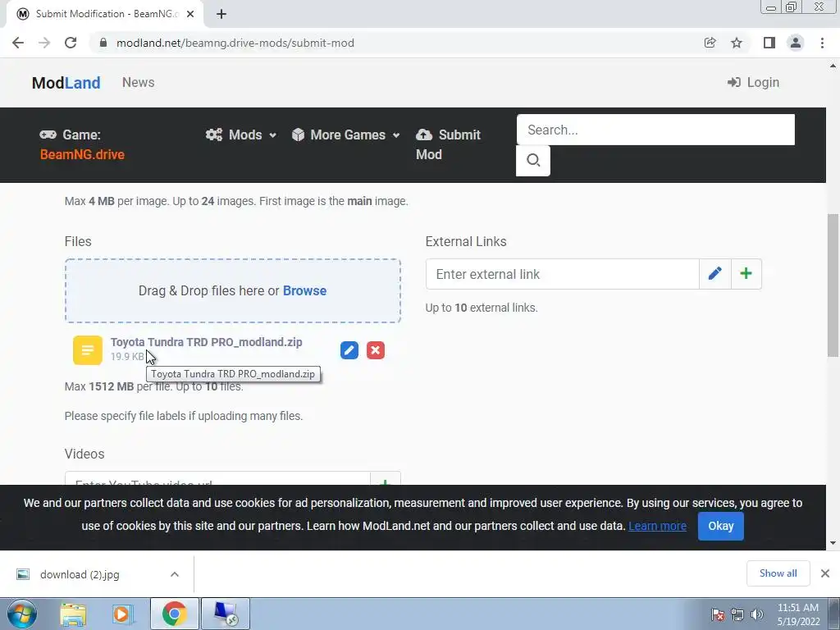Open options for download (2).jpg

click(x=175, y=574)
